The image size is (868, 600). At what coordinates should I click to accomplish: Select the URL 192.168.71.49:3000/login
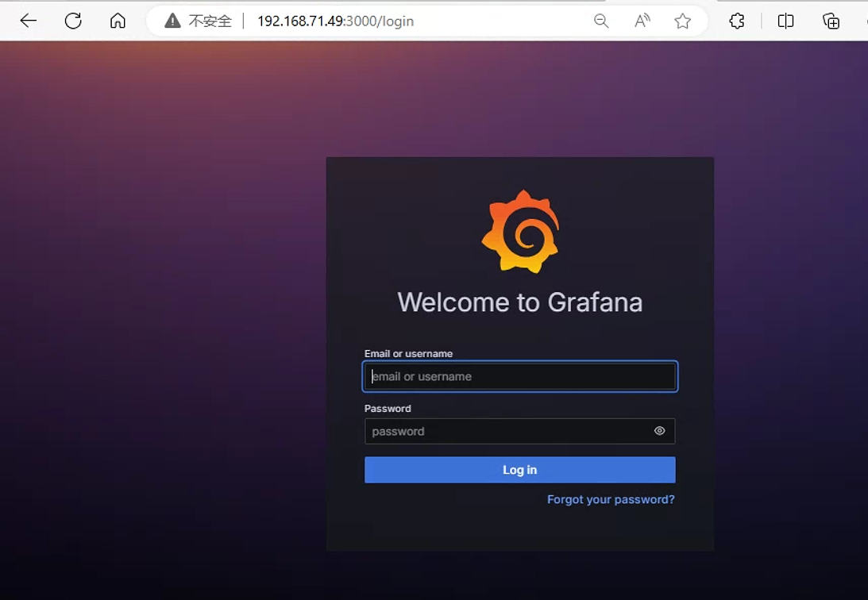[335, 21]
